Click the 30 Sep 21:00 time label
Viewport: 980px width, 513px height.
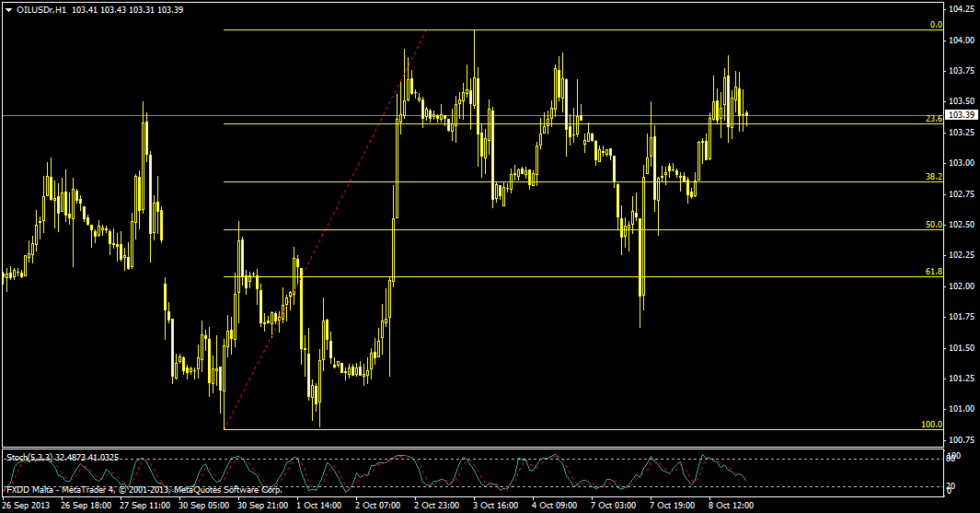tap(262, 506)
